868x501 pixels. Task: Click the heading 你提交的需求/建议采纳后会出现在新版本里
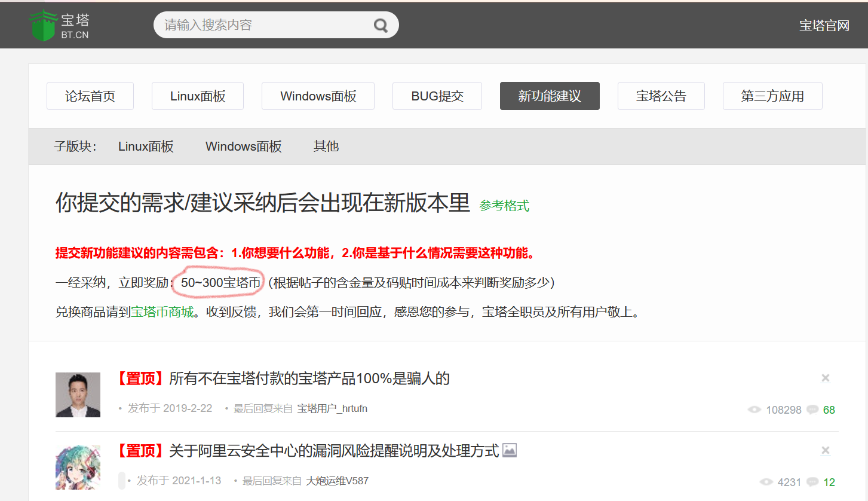tap(263, 203)
